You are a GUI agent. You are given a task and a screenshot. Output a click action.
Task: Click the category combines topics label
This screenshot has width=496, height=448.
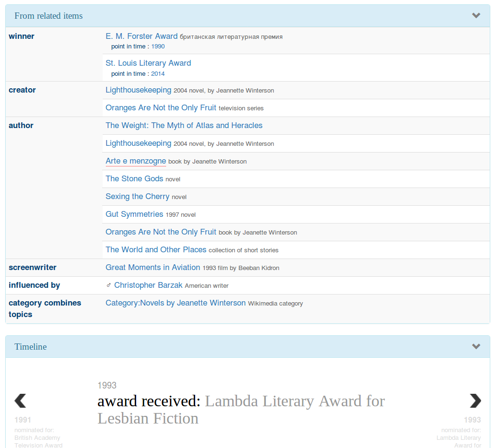[45, 308]
